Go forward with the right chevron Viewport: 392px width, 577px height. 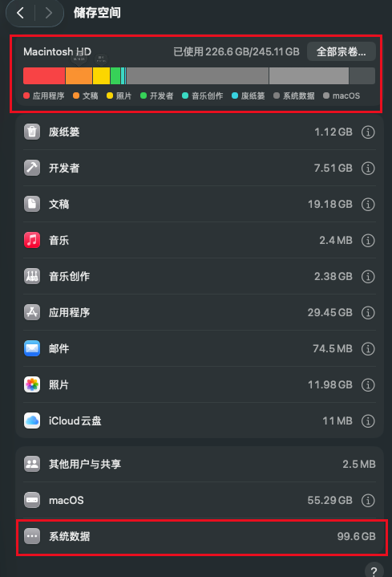coord(48,13)
